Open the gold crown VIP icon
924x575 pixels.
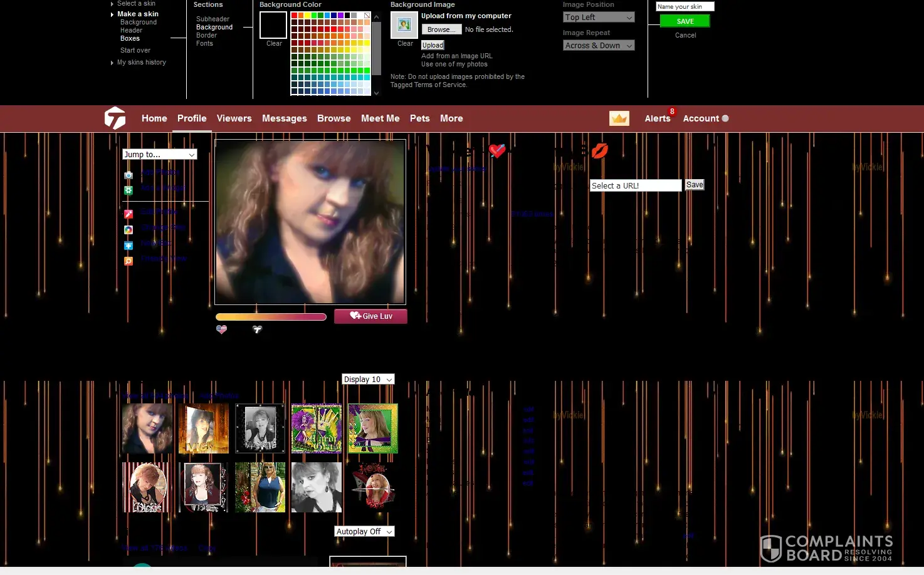pos(619,118)
